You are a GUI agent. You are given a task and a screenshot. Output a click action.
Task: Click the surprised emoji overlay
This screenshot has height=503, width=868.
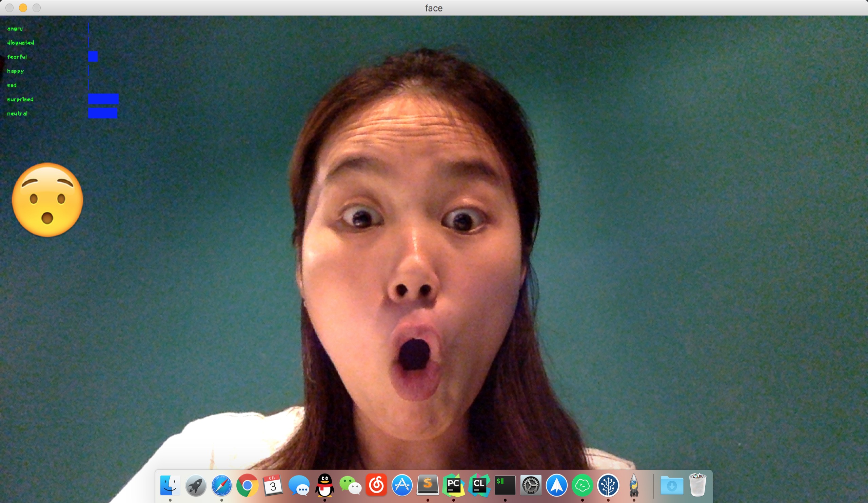point(47,200)
